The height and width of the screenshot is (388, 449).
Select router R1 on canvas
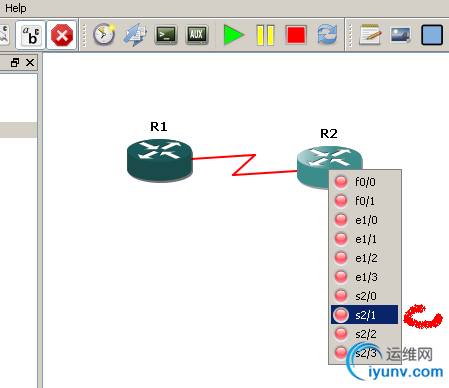click(160, 160)
